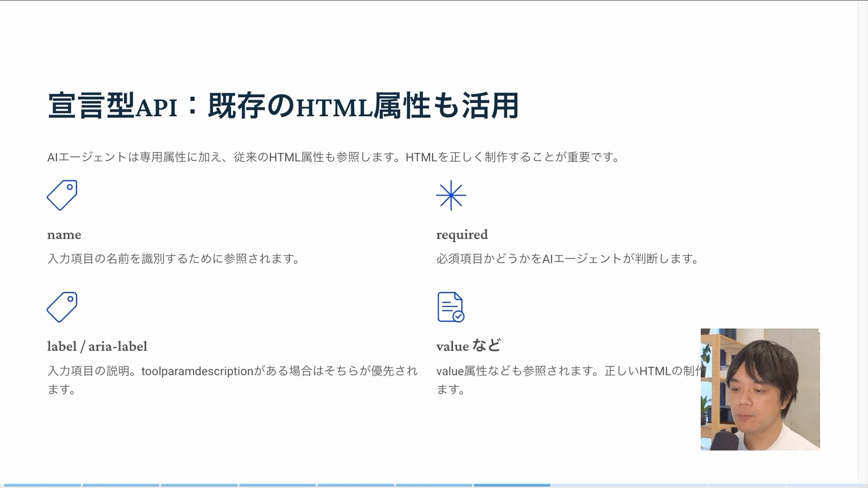Click the tag icon above "name"
The height and width of the screenshot is (488, 868).
pos(62,195)
